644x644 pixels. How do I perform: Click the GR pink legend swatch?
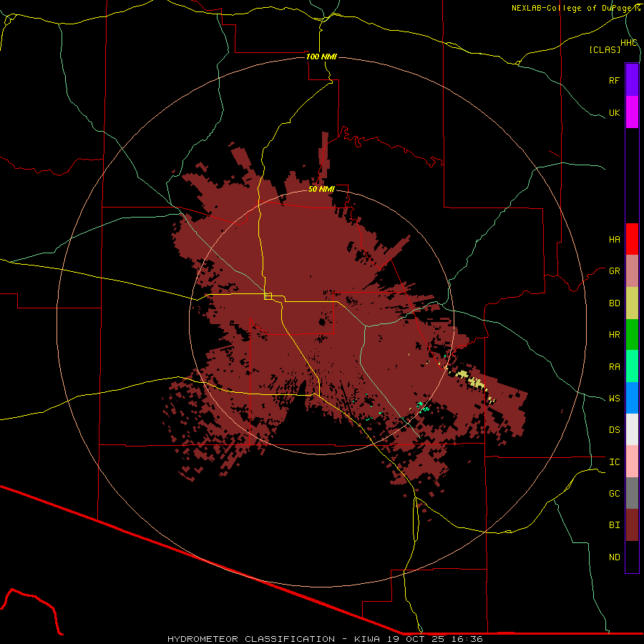point(632,271)
